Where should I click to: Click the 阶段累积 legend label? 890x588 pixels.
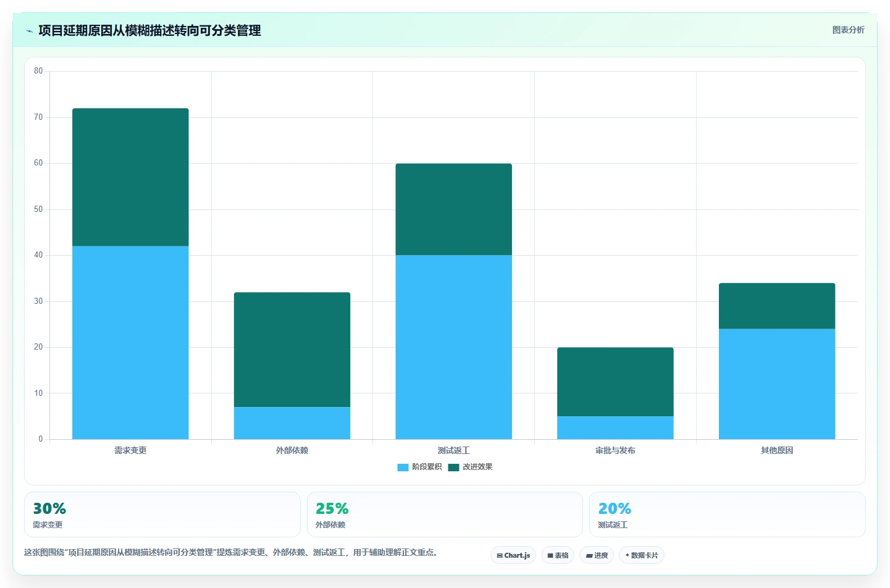(x=427, y=467)
